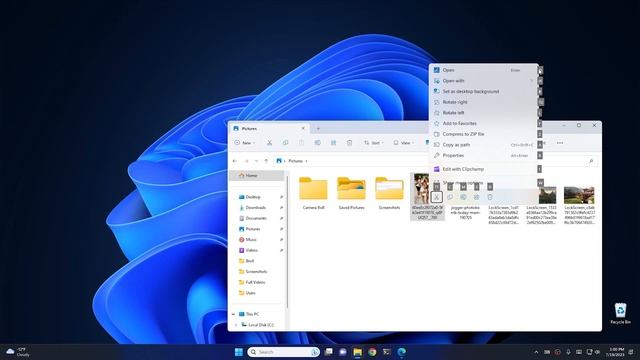Launch Microsoft Edge from the taskbar
The width and height of the screenshot is (640, 360).
click(402, 352)
